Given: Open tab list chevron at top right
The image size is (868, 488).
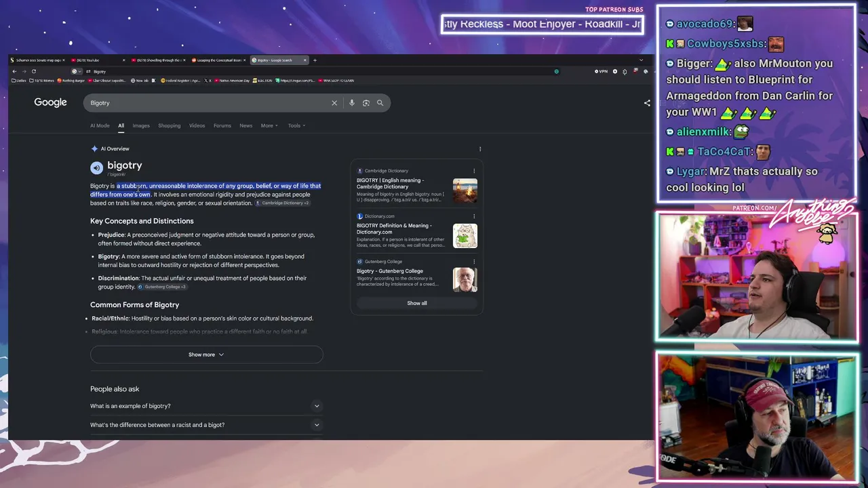Looking at the screenshot, I should pyautogui.click(x=641, y=60).
